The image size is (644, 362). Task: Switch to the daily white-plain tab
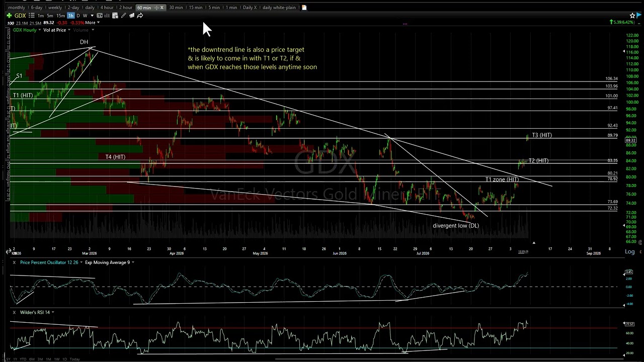[279, 8]
